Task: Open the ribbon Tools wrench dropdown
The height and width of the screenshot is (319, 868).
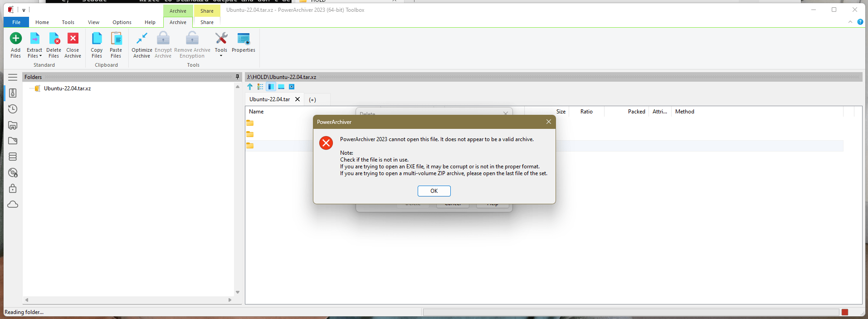Action: click(221, 45)
